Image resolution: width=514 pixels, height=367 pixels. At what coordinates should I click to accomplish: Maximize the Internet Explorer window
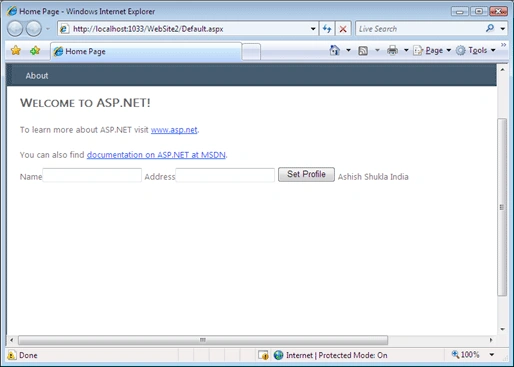[x=479, y=12]
